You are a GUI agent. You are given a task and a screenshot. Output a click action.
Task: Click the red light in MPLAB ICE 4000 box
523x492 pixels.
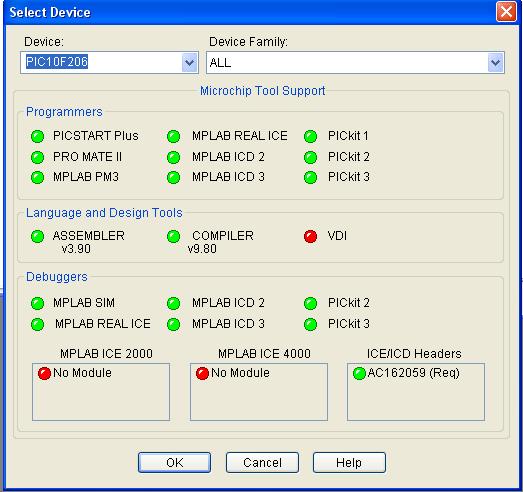tap(202, 373)
